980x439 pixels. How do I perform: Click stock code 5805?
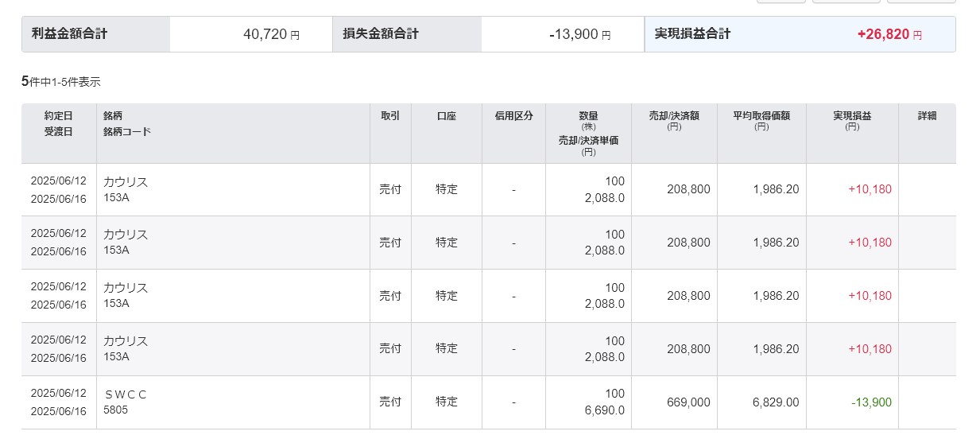tap(115, 410)
